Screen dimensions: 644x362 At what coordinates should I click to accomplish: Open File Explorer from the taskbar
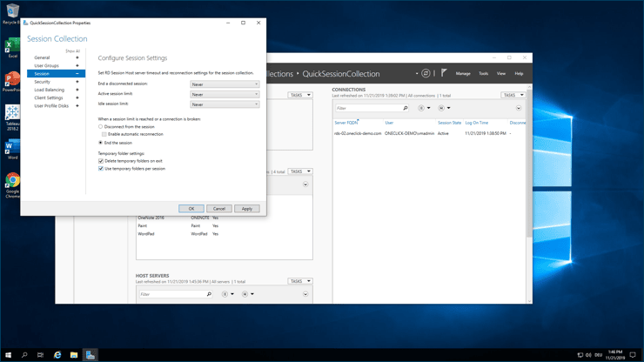coord(74,355)
